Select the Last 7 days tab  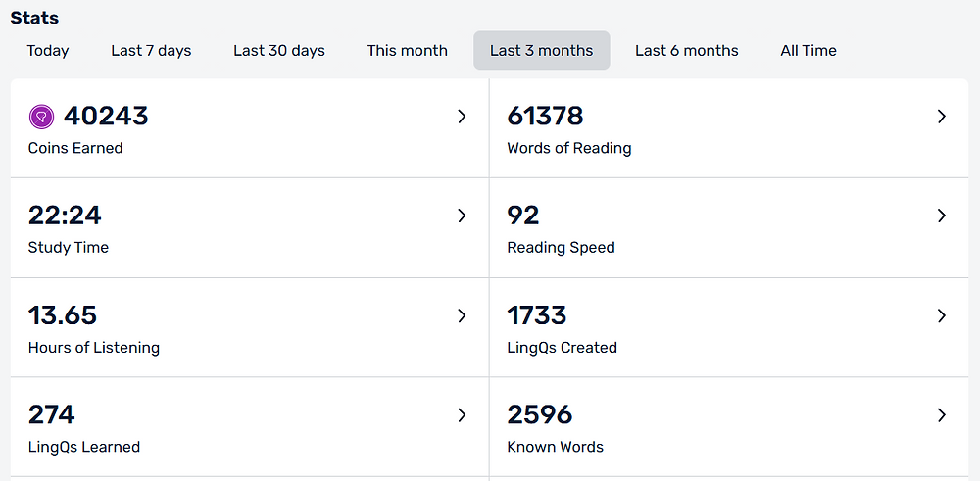tap(151, 51)
